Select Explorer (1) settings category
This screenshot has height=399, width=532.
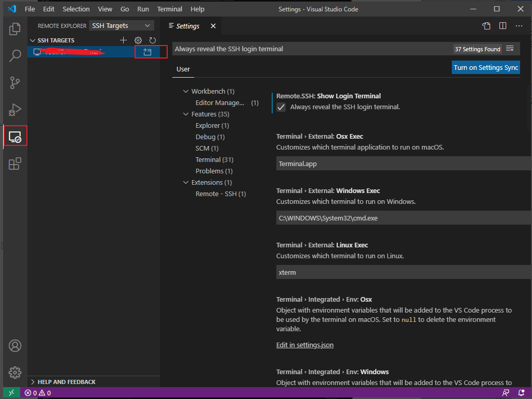[212, 126]
